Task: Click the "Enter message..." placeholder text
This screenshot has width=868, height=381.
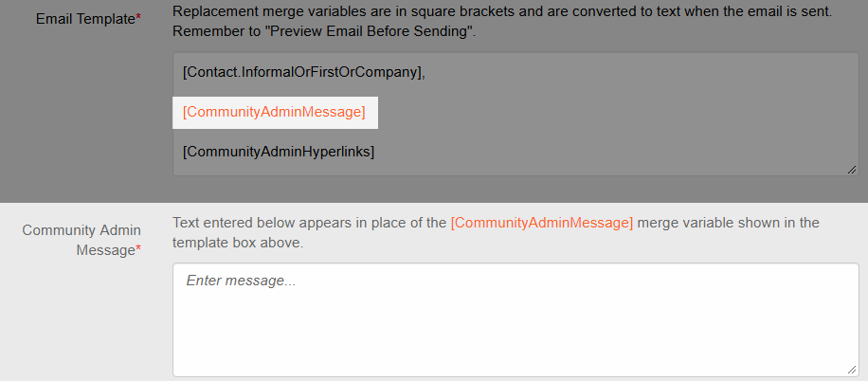Action: point(241,281)
